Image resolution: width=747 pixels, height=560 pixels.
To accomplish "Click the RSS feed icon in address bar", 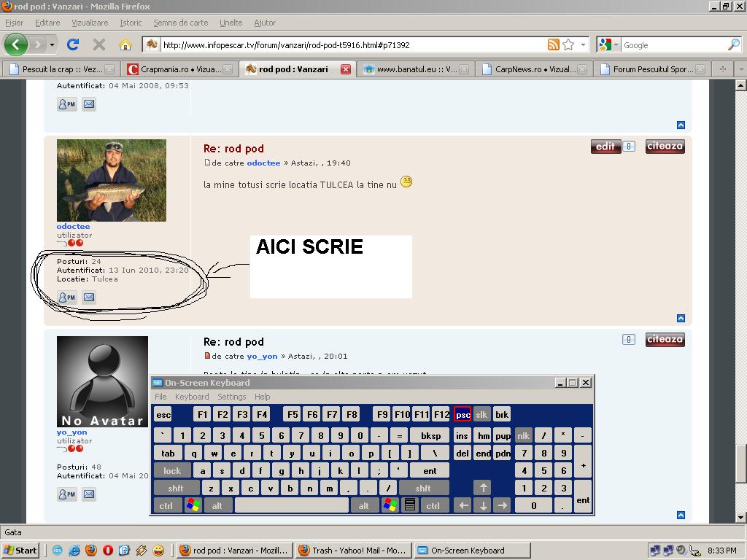I will (x=554, y=44).
